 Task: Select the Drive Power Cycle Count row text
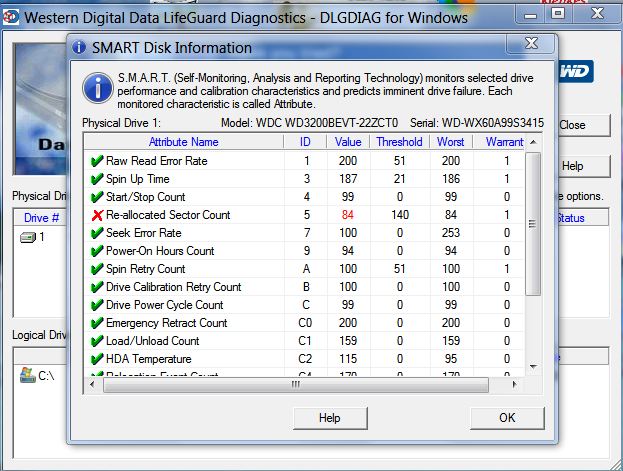pyautogui.click(x=164, y=305)
